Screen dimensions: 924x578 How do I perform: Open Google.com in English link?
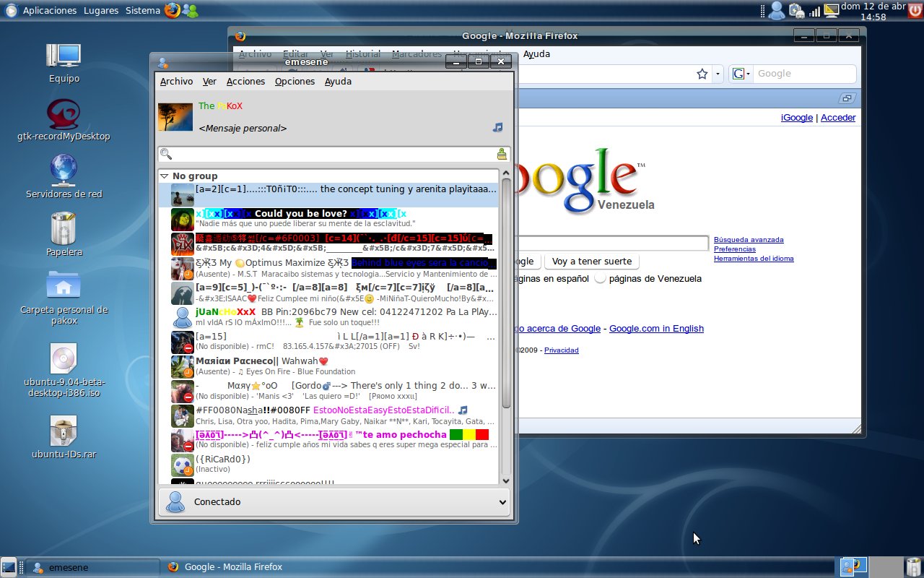(x=656, y=329)
